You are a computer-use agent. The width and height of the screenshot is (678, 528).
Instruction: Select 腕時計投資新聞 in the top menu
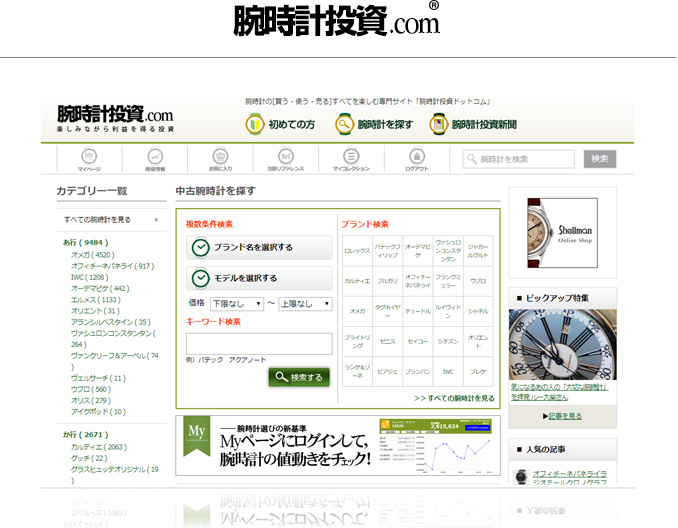click(484, 125)
